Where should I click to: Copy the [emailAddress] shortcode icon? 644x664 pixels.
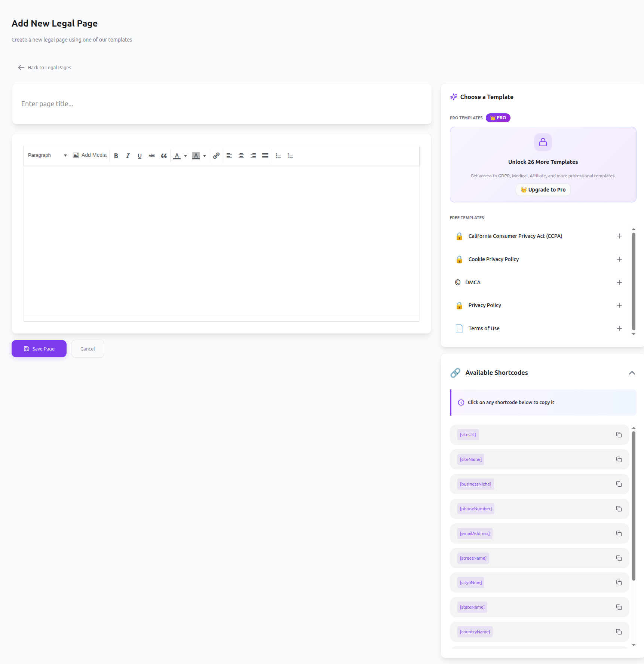[619, 533]
